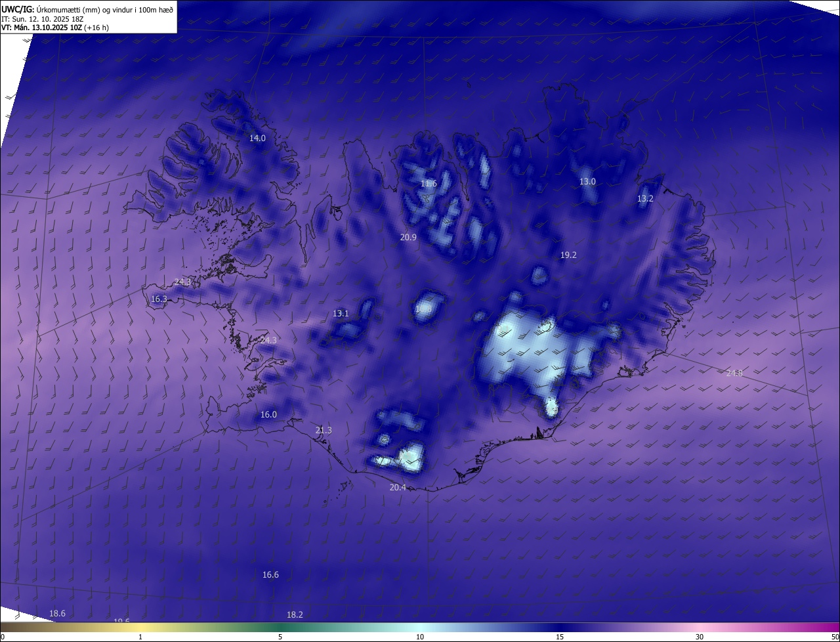Select the 'VT: Mán. 13.10.2025 10Z (+16 h)' line
The image size is (840, 642).
pyautogui.click(x=54, y=28)
